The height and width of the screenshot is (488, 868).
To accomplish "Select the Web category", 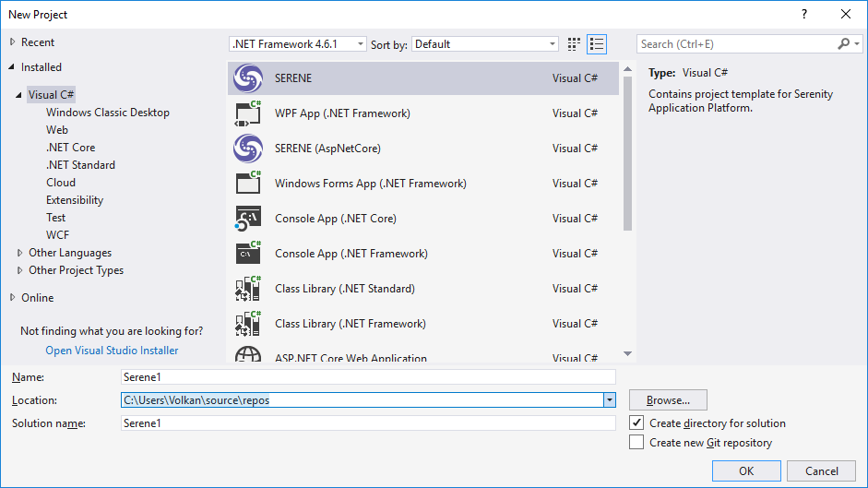I will [57, 130].
